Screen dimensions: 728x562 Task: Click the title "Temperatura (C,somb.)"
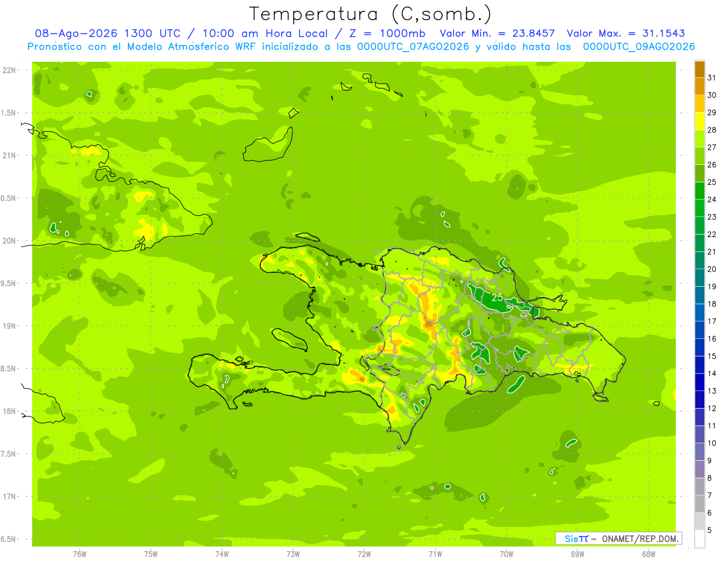[371, 14]
